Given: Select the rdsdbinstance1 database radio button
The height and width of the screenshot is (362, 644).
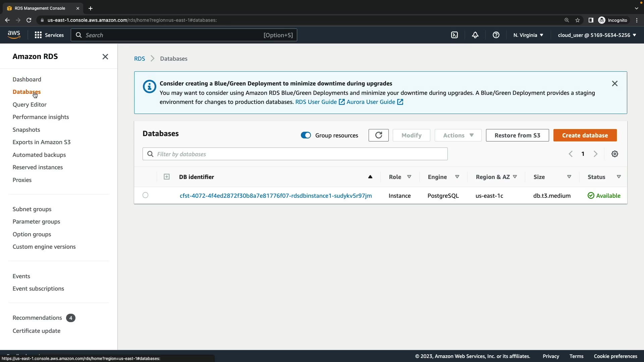Looking at the screenshot, I should [145, 195].
